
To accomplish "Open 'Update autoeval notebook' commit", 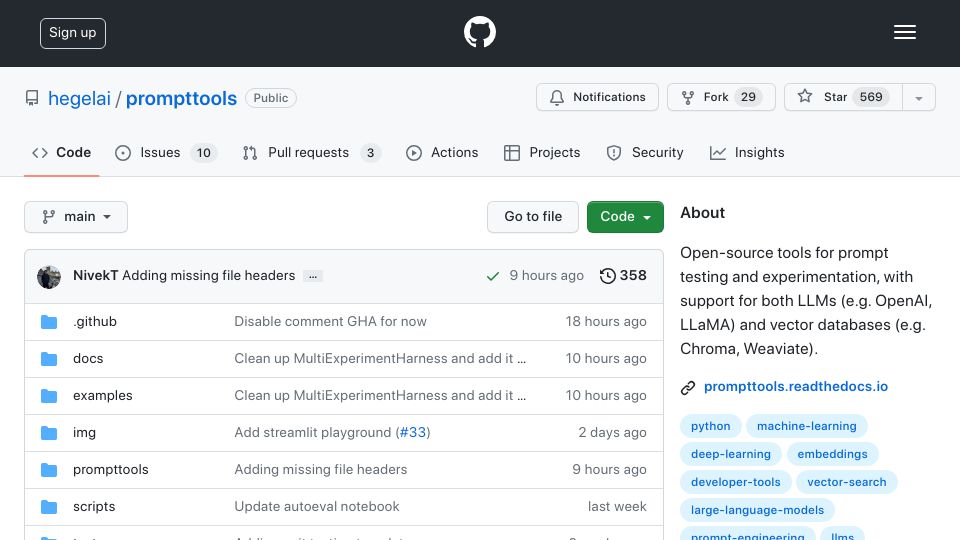I will click(317, 506).
